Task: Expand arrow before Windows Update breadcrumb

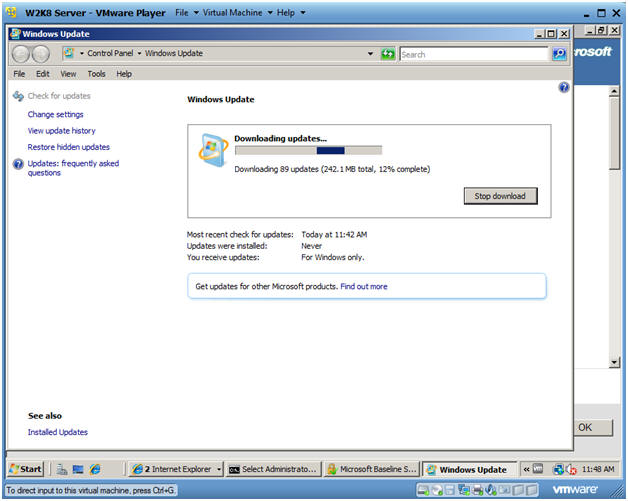Action: coord(139,53)
